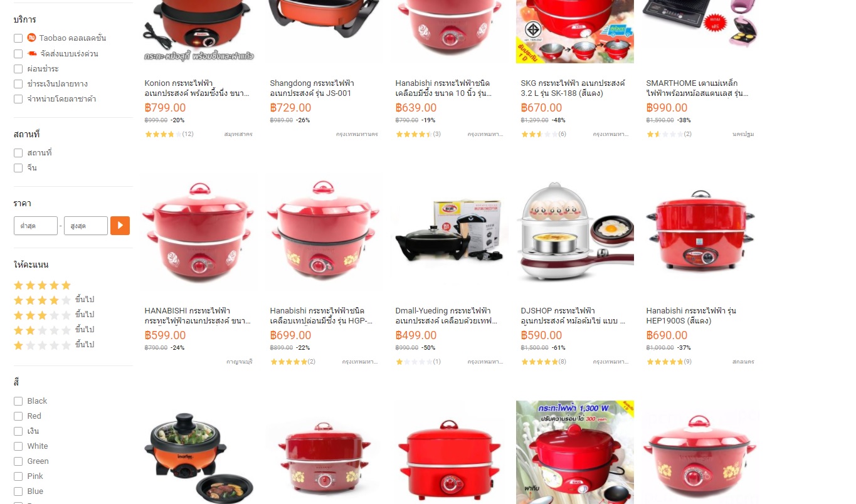Filter by two stars and up
Image resolution: width=856 pixels, height=504 pixels.
coord(54,330)
